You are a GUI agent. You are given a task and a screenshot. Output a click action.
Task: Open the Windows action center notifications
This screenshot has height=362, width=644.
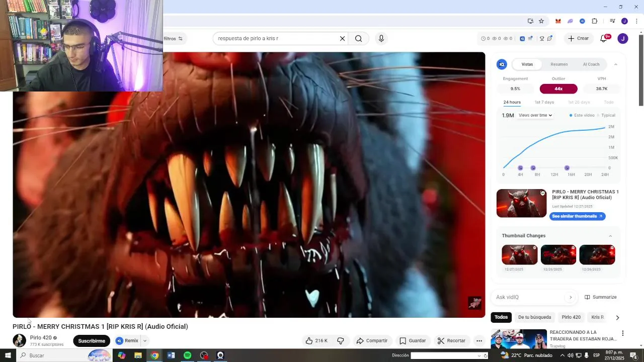[634, 355]
